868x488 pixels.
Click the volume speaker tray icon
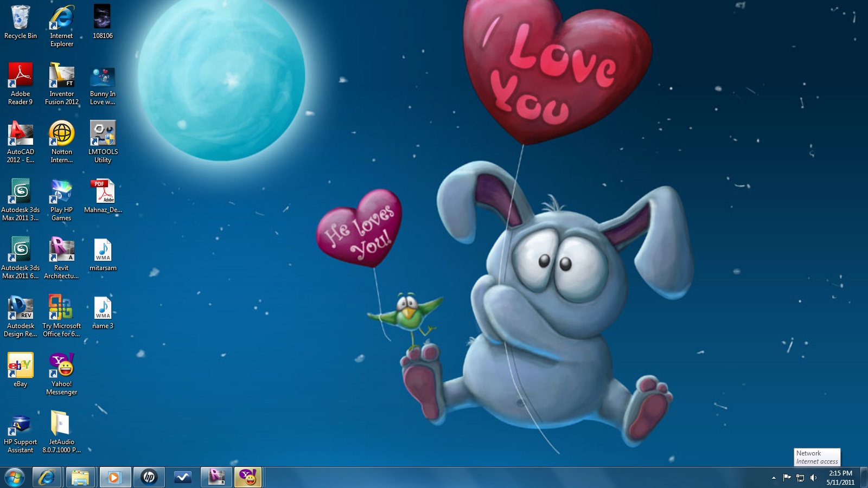pos(813,478)
